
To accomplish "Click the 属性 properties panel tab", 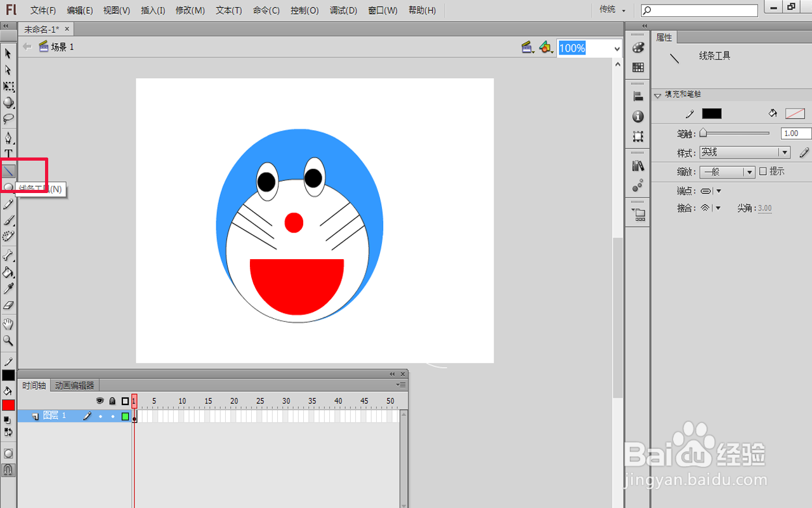I will 664,37.
